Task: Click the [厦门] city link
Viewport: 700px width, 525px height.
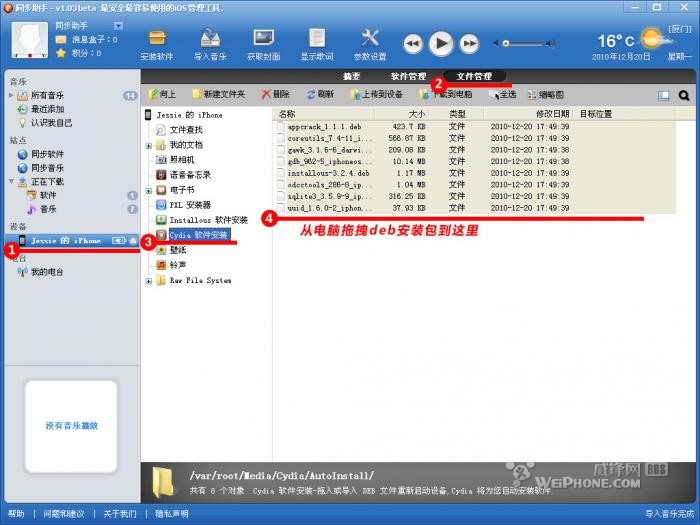Action: click(679, 29)
